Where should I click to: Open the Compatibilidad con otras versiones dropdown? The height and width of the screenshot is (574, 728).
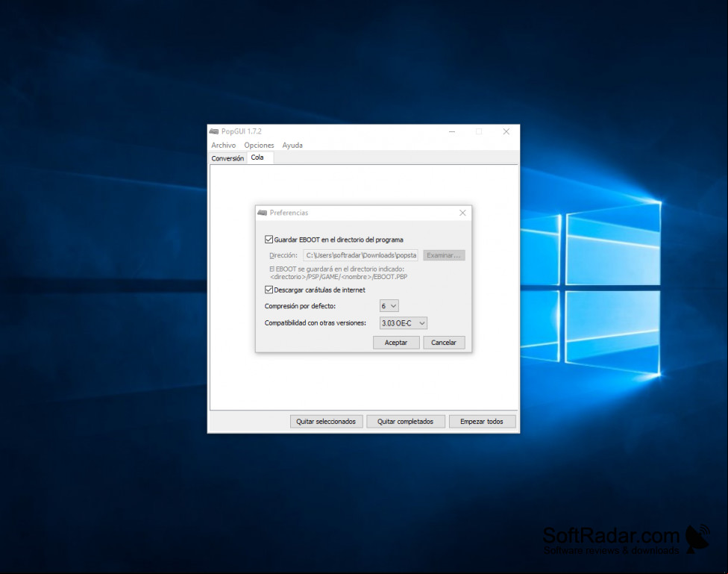pyautogui.click(x=403, y=323)
